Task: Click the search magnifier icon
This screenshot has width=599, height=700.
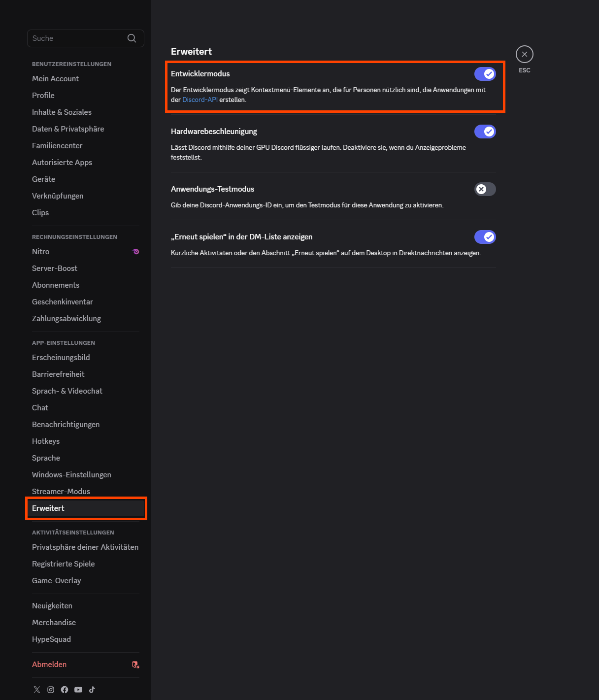Action: (x=132, y=38)
